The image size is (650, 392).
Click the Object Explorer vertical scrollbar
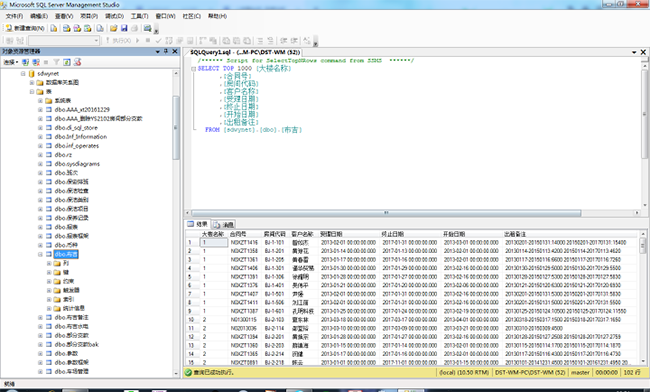click(x=176, y=223)
